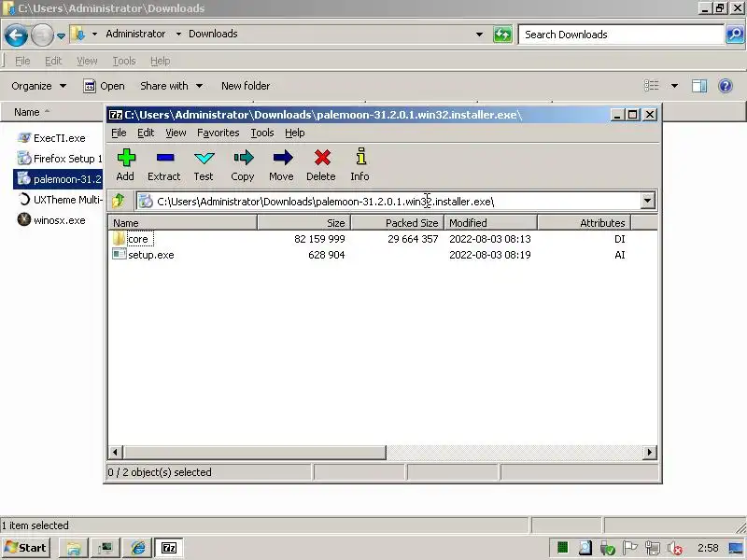
Task: Sort Explorer list by Name column
Action: [x=52, y=112]
